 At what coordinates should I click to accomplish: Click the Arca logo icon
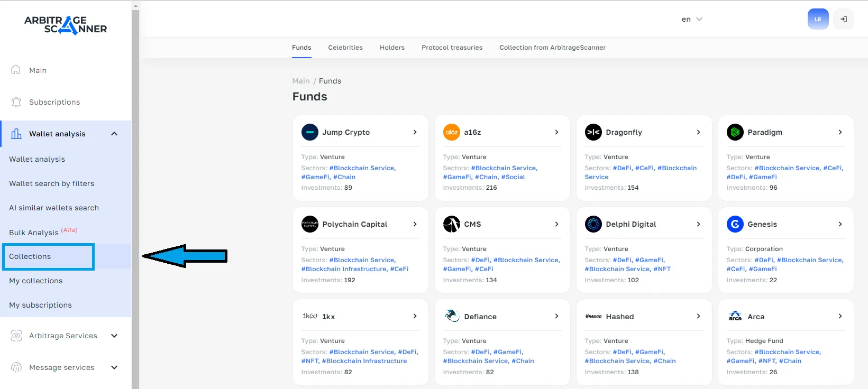(735, 316)
